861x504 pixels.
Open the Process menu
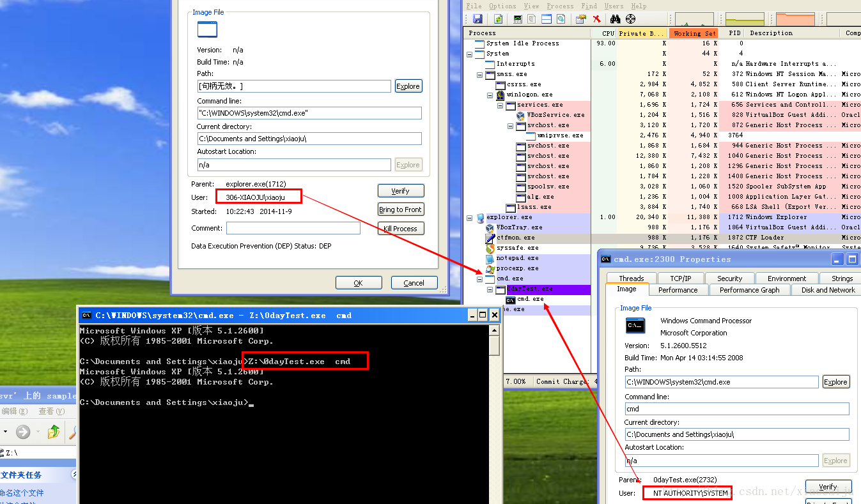coord(560,6)
